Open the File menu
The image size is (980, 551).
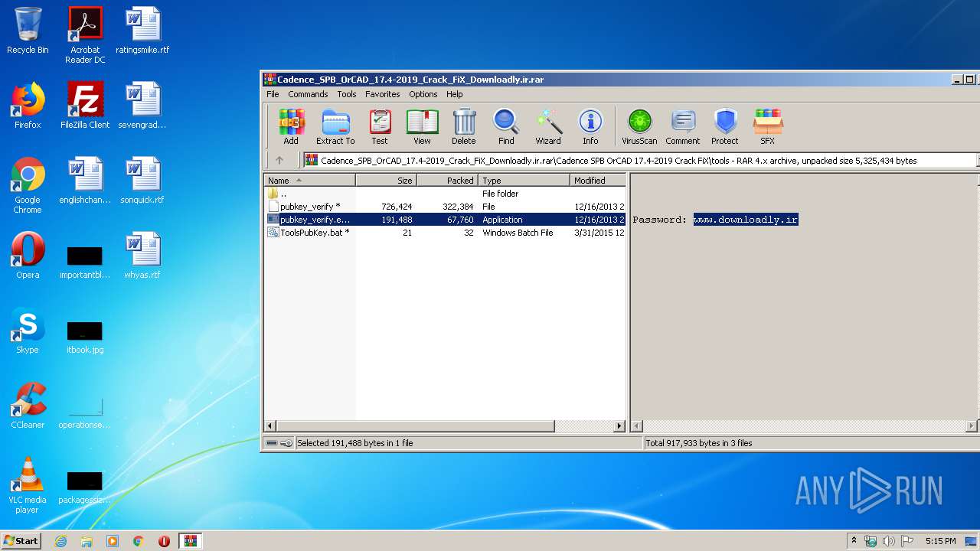(x=273, y=94)
